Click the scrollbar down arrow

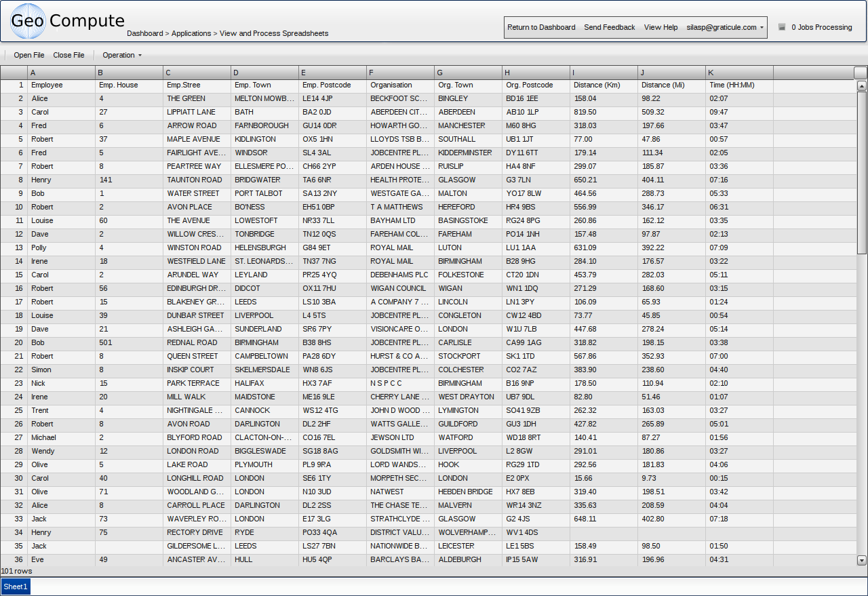tap(862, 560)
